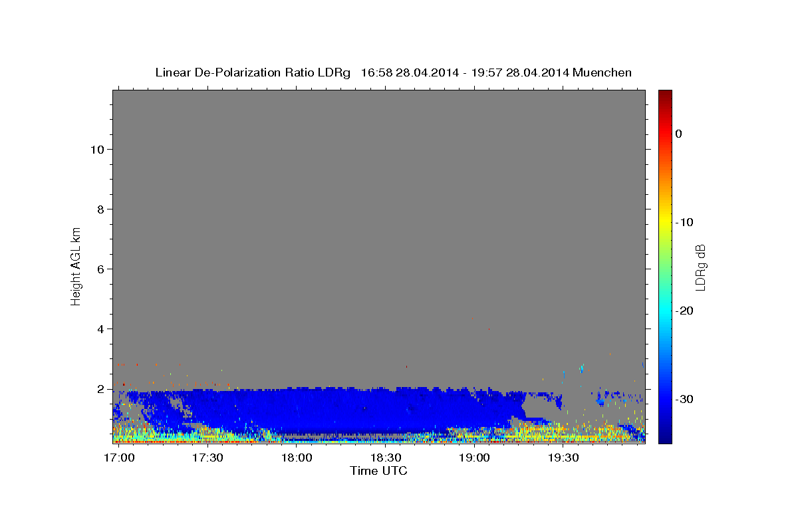Click the dark blue bottom of colorbar
The height and width of the screenshot is (532, 798).
point(665,438)
